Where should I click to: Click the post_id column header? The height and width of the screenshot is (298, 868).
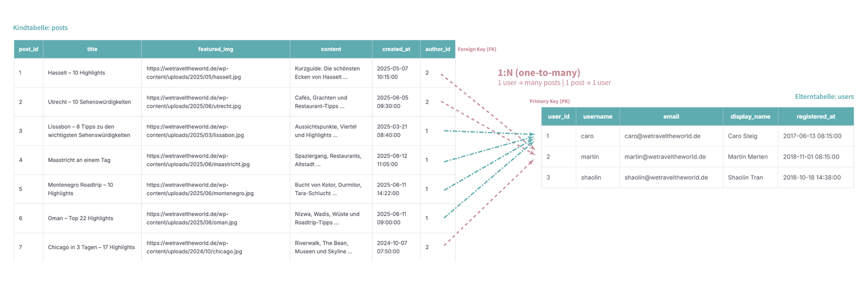click(28, 49)
